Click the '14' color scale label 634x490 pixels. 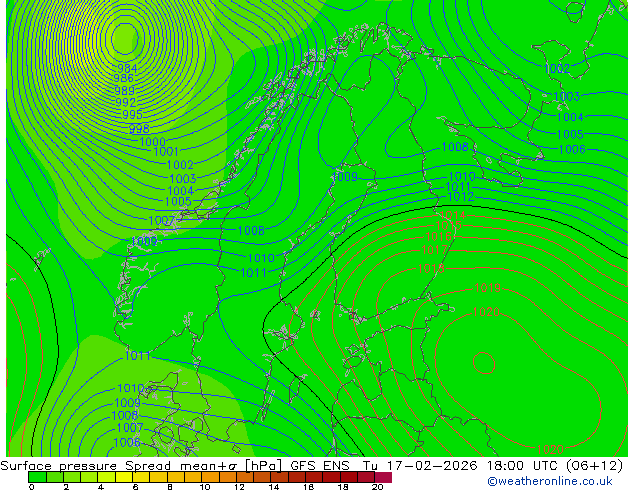coord(274,487)
